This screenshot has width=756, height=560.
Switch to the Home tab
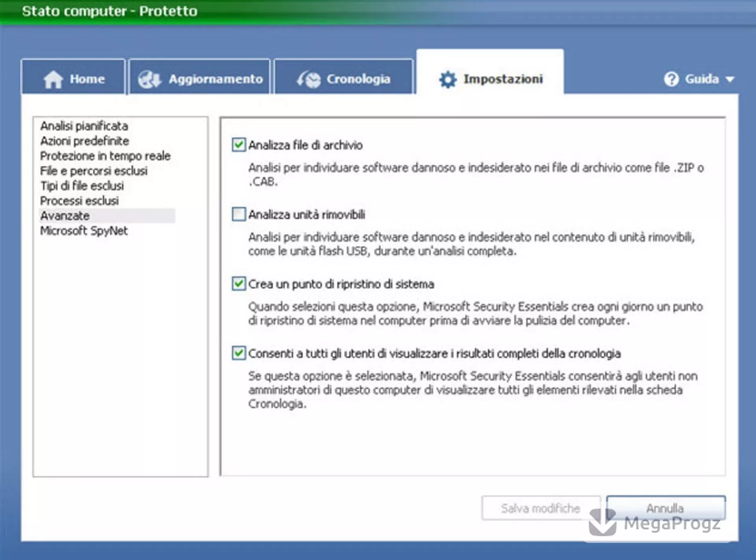pos(73,77)
